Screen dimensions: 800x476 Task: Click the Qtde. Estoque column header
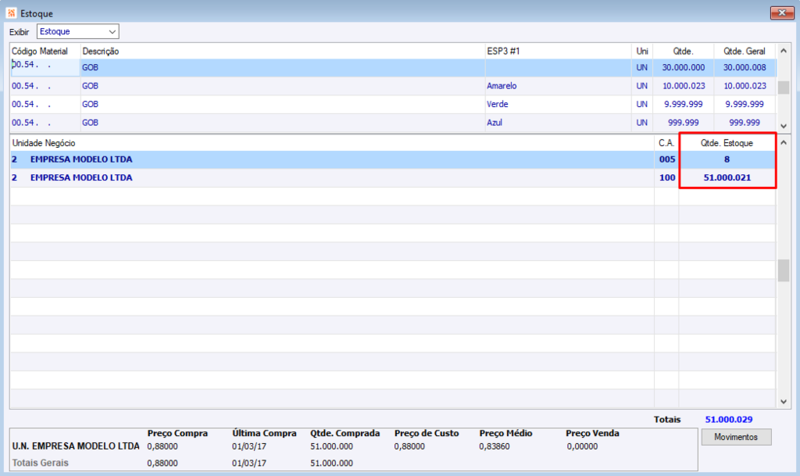click(727, 143)
